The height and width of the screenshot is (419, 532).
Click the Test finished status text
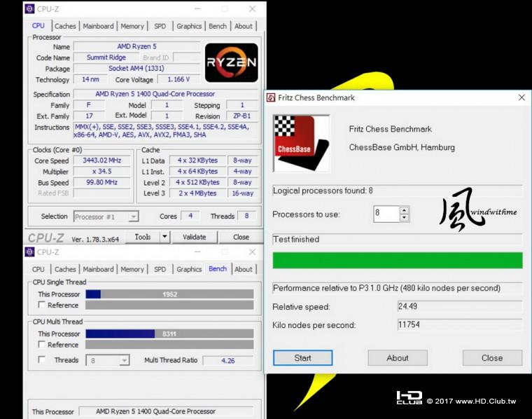296,239
